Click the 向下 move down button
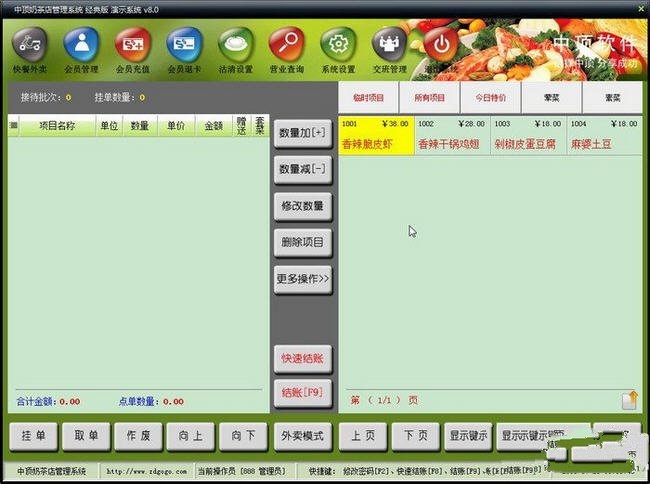This screenshot has width=650, height=484. coord(243,436)
